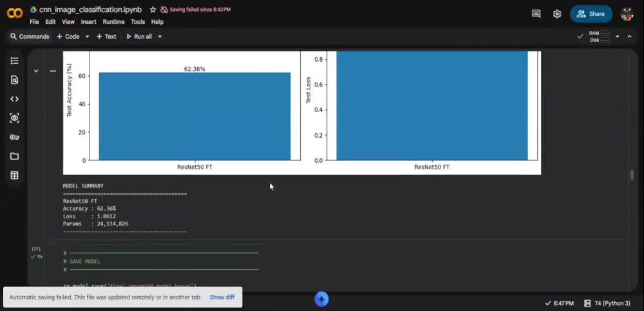Click the Share button

(591, 14)
